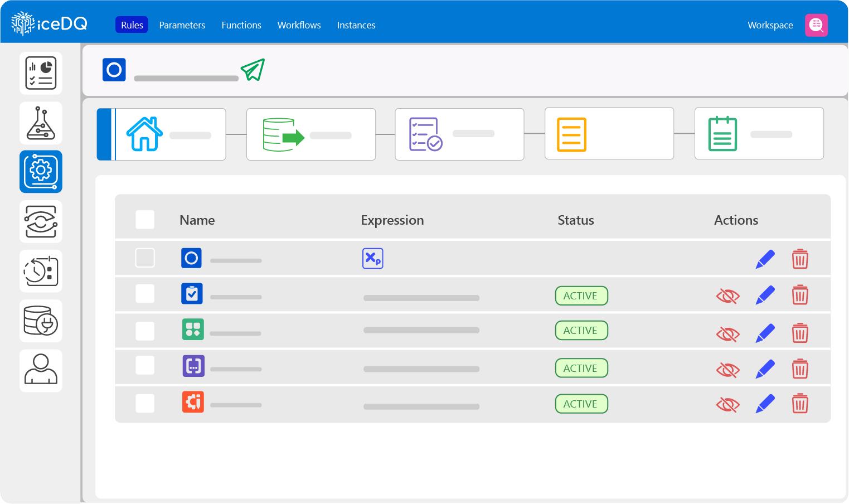This screenshot has width=849, height=504.
Task: Click the lab flask sidebar icon
Action: [x=41, y=123]
